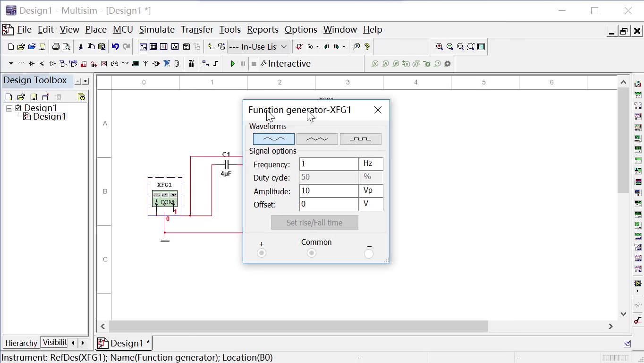Open the Spreadsheet view icon
The width and height of the screenshot is (644, 363).
(153, 47)
